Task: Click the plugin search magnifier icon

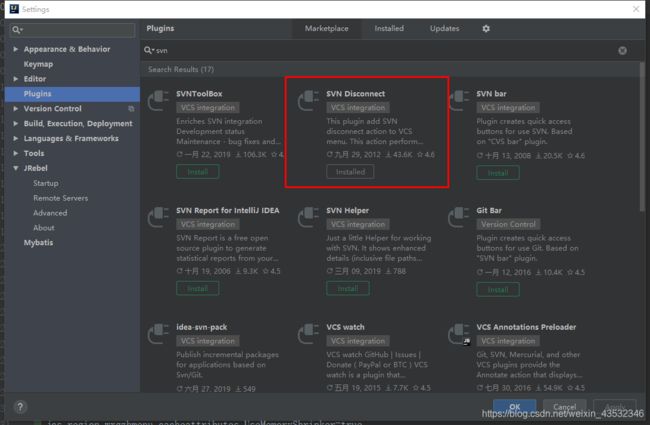Action: [148, 50]
